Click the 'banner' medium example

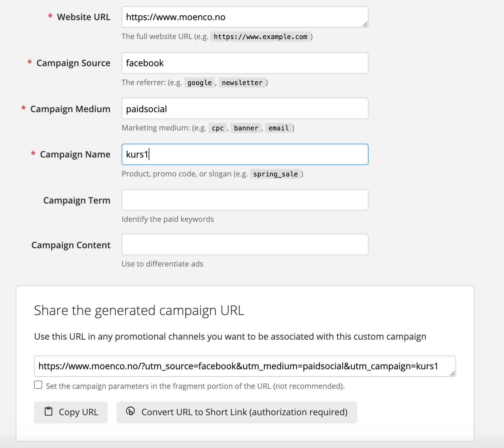pos(246,128)
